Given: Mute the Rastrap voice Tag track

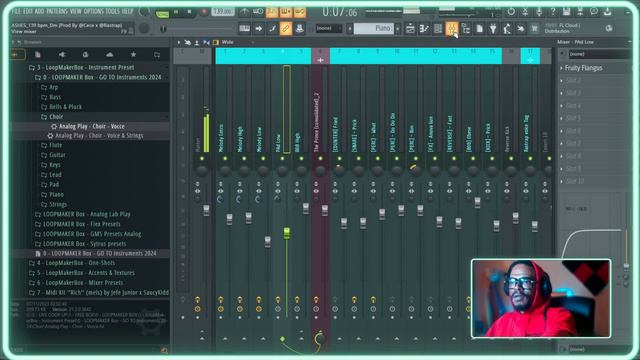Looking at the screenshot, I should pyautogui.click(x=530, y=158).
